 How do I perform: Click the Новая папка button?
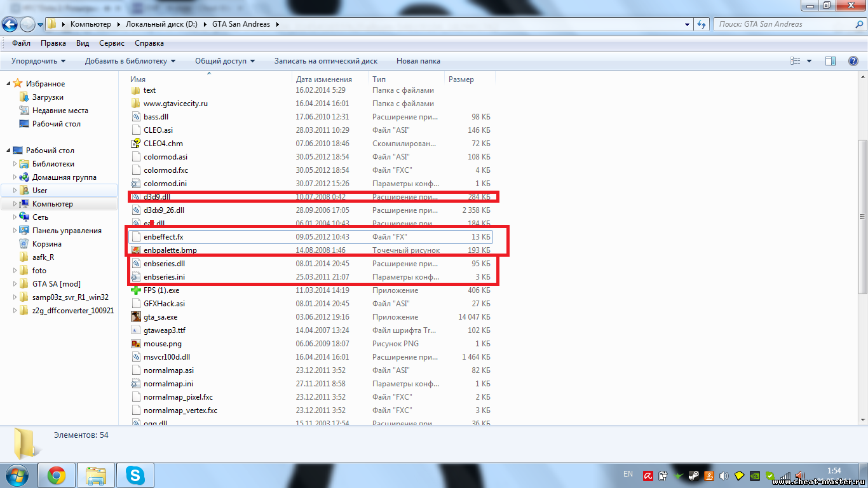[418, 61]
